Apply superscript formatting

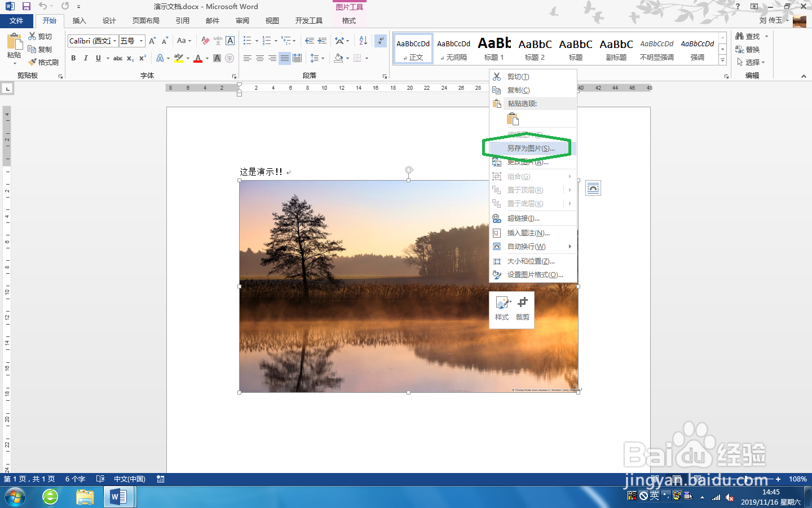(143, 58)
